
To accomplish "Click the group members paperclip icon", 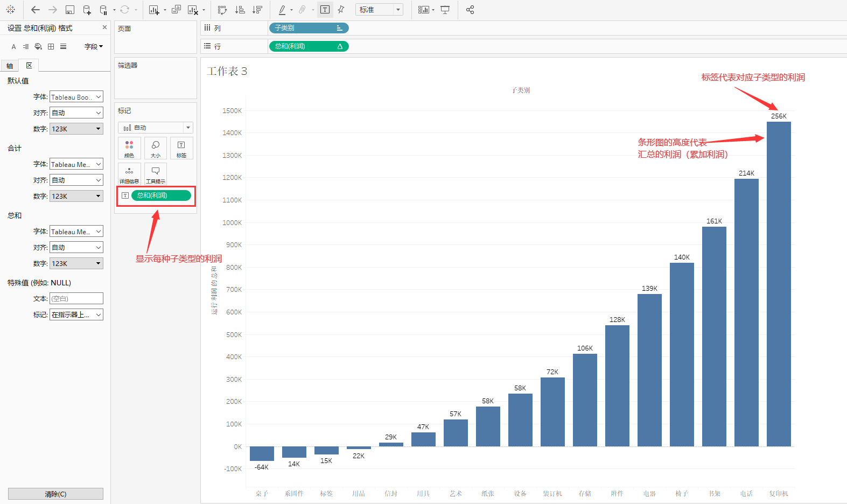I will point(303,10).
